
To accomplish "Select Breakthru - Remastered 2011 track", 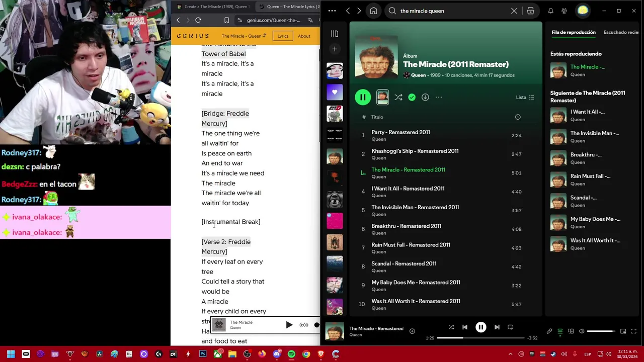I will (x=447, y=229).
